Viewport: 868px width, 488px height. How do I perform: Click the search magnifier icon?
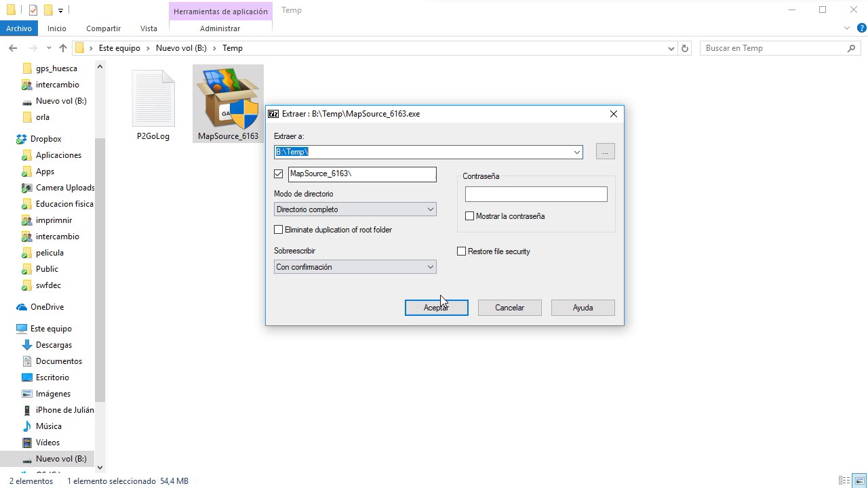click(852, 48)
